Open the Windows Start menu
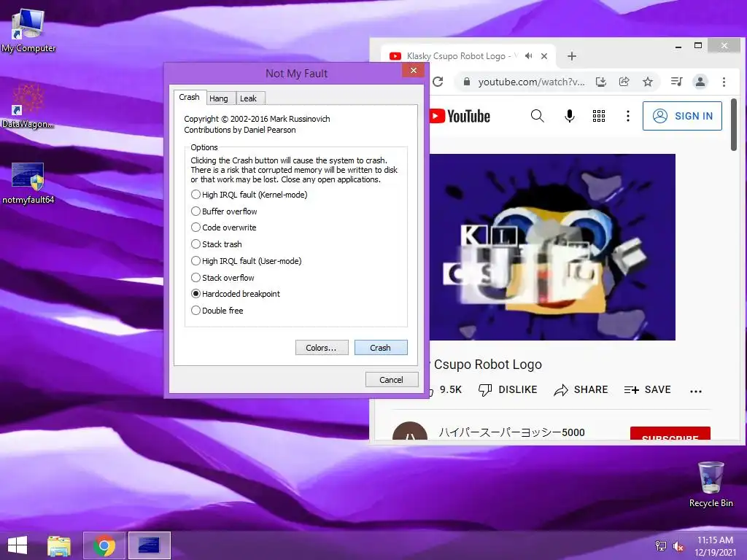747x560 pixels. pos(18,545)
